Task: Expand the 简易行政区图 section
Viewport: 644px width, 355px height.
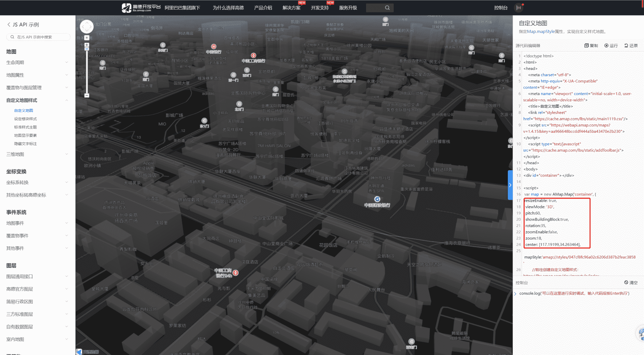Action: (x=37, y=301)
